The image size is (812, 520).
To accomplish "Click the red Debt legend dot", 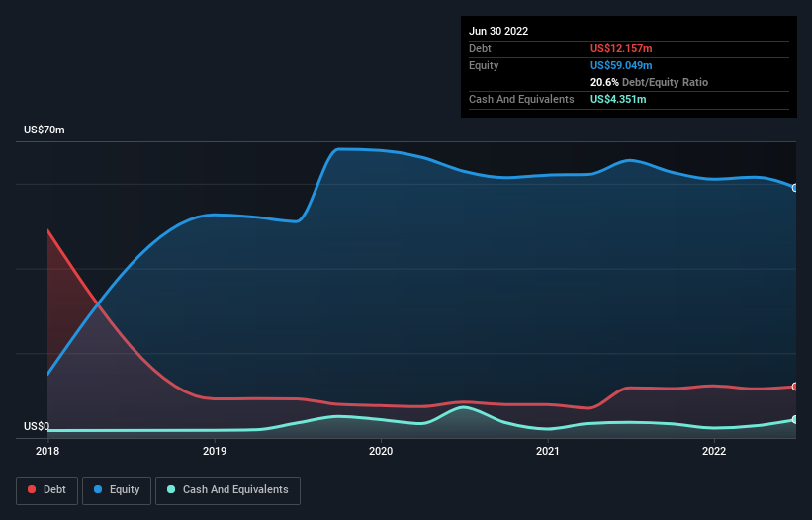I will [x=32, y=489].
